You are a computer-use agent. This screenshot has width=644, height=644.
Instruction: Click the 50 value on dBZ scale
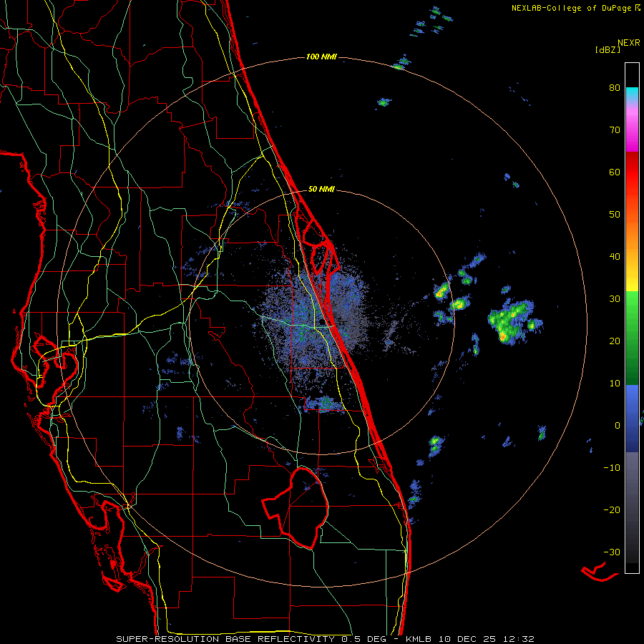(x=615, y=215)
